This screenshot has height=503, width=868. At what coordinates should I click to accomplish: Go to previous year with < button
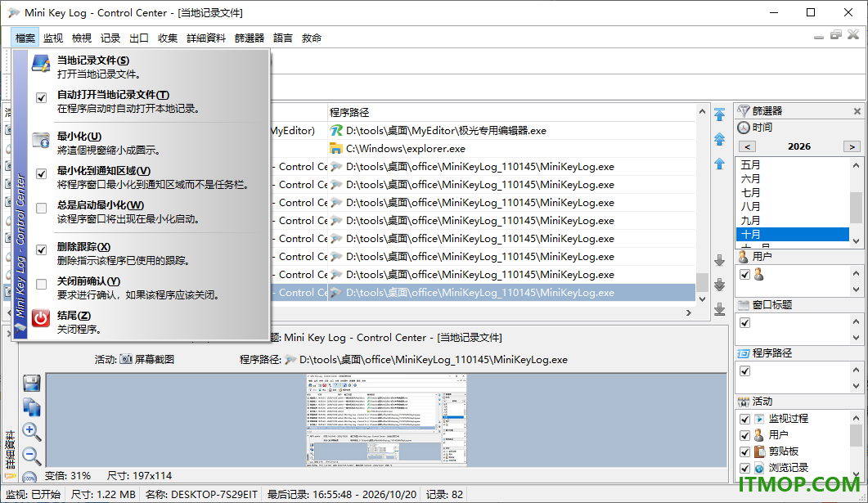tap(747, 146)
